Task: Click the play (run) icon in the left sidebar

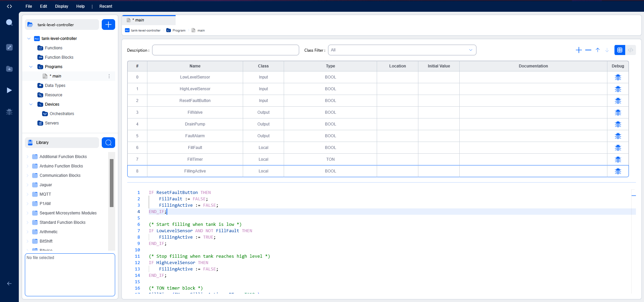Action: tap(9, 90)
